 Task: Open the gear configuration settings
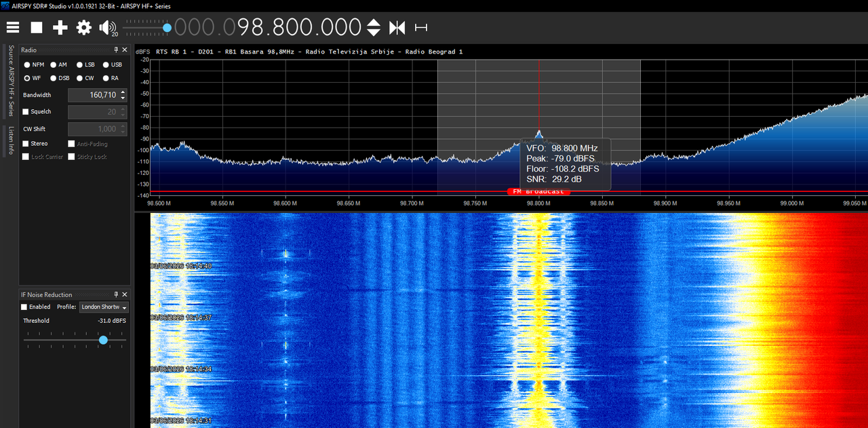pyautogui.click(x=84, y=27)
